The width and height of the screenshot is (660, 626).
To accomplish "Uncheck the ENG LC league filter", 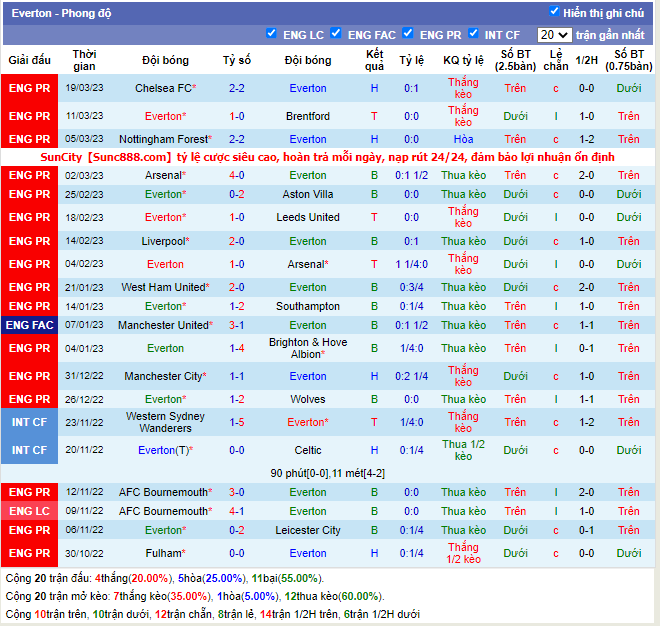I will (272, 34).
